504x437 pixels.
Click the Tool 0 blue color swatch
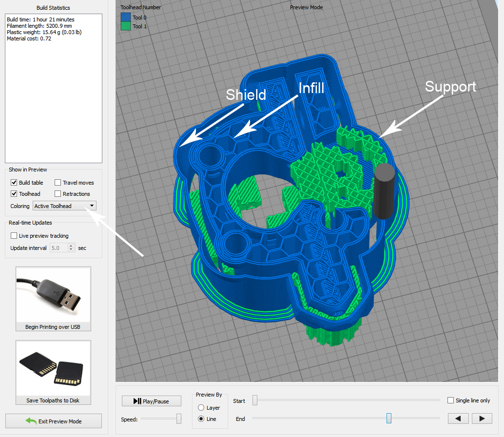click(x=125, y=18)
